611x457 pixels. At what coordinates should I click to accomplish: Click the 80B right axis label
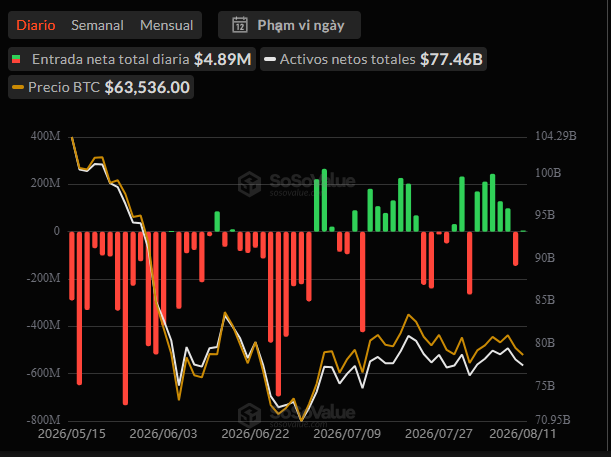(545, 343)
